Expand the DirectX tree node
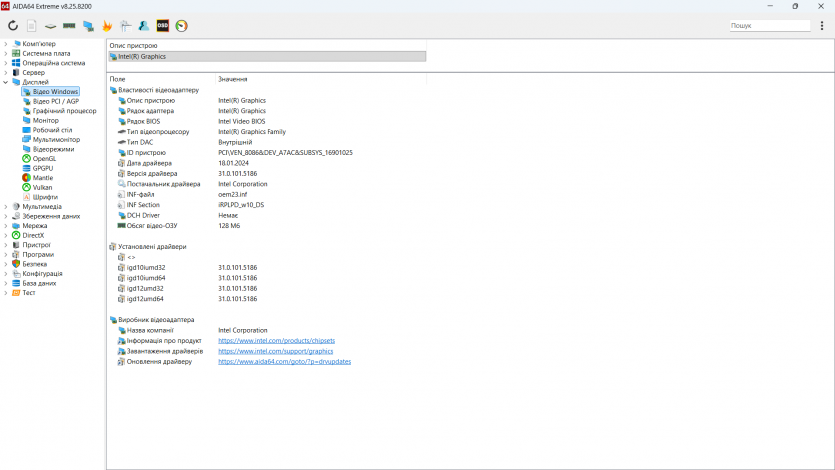This screenshot has width=835, height=470. click(5, 235)
